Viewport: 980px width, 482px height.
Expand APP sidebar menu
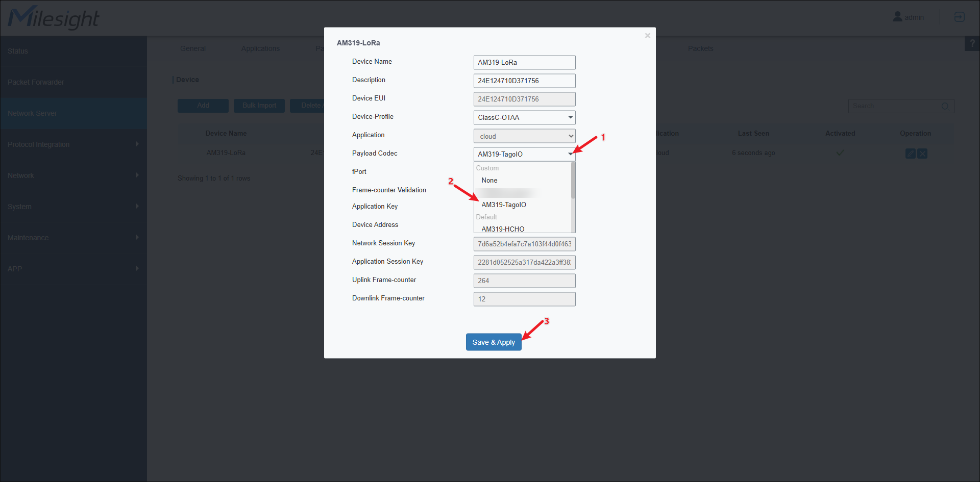(73, 269)
